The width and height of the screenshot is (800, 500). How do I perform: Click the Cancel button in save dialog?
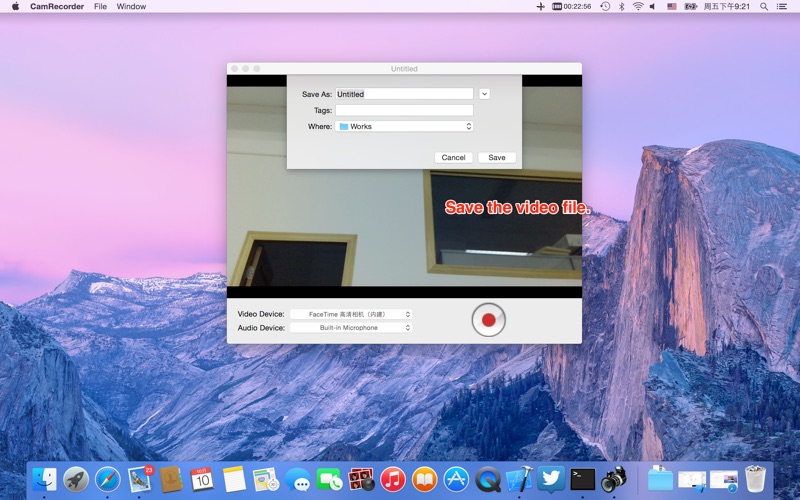point(453,158)
